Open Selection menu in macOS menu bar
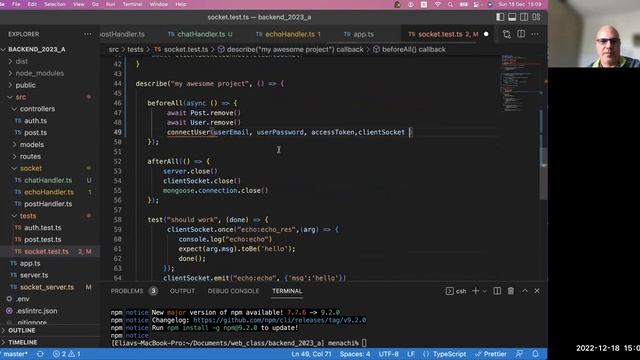Image resolution: width=640 pixels, height=360 pixels. click(x=55, y=4)
